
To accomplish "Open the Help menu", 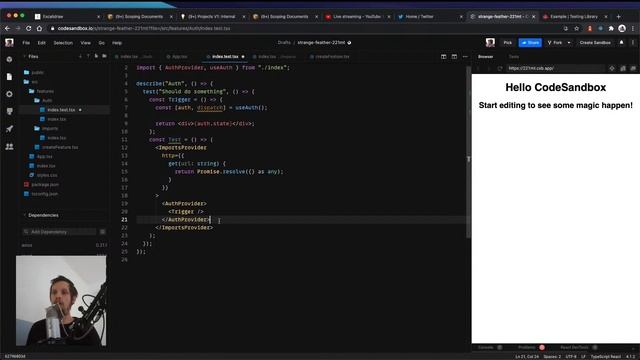I will coord(117,42).
